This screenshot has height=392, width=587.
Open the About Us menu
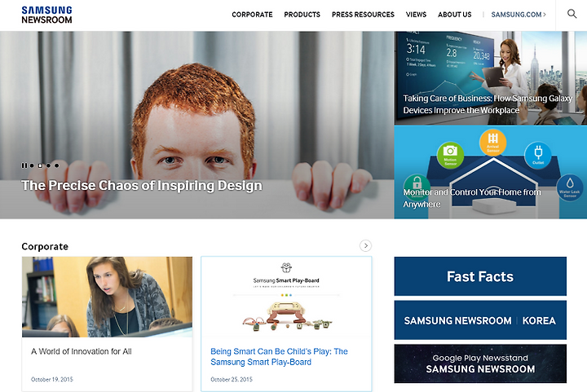[454, 15]
